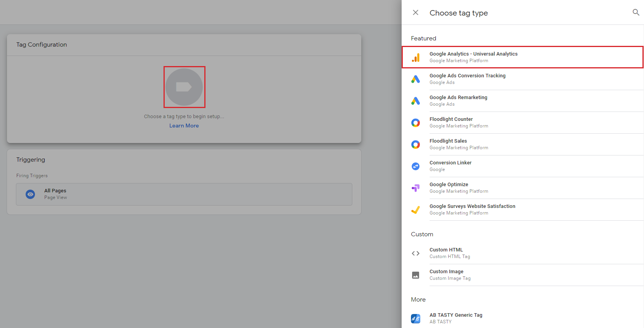This screenshot has width=644, height=328.
Task: Click the Custom Image picture icon
Action: 416,275
